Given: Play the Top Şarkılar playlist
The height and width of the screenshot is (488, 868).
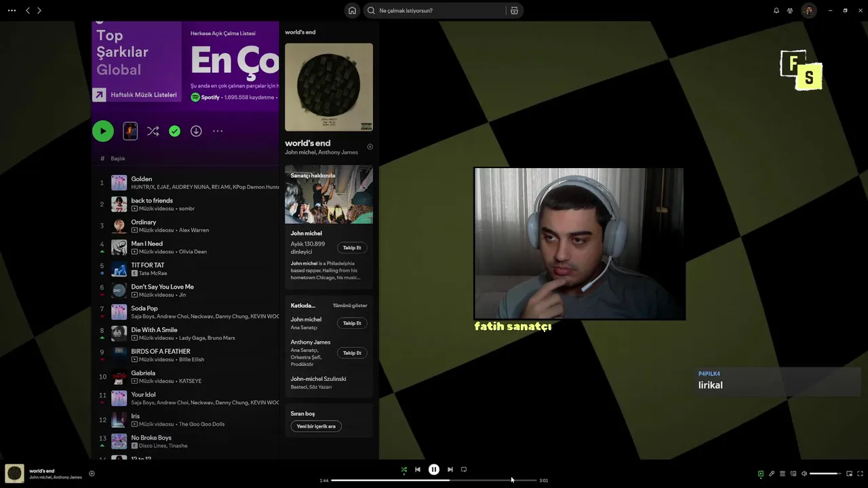Looking at the screenshot, I should tap(103, 131).
